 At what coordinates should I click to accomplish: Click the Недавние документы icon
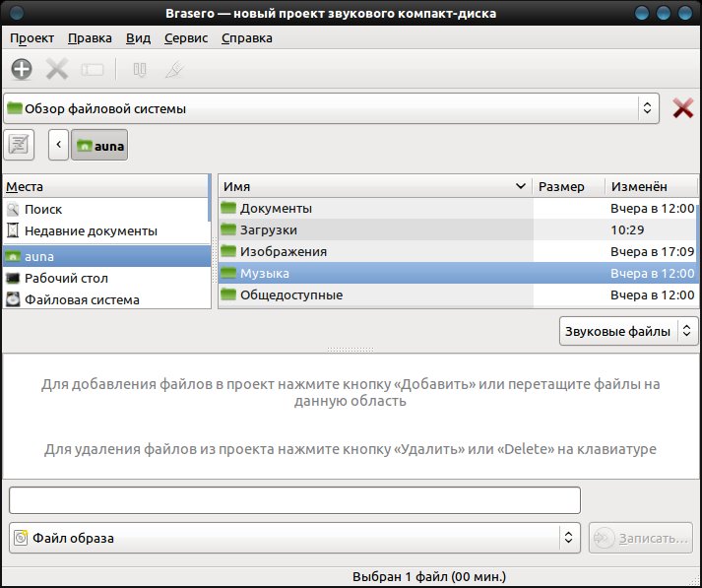pyautogui.click(x=14, y=231)
